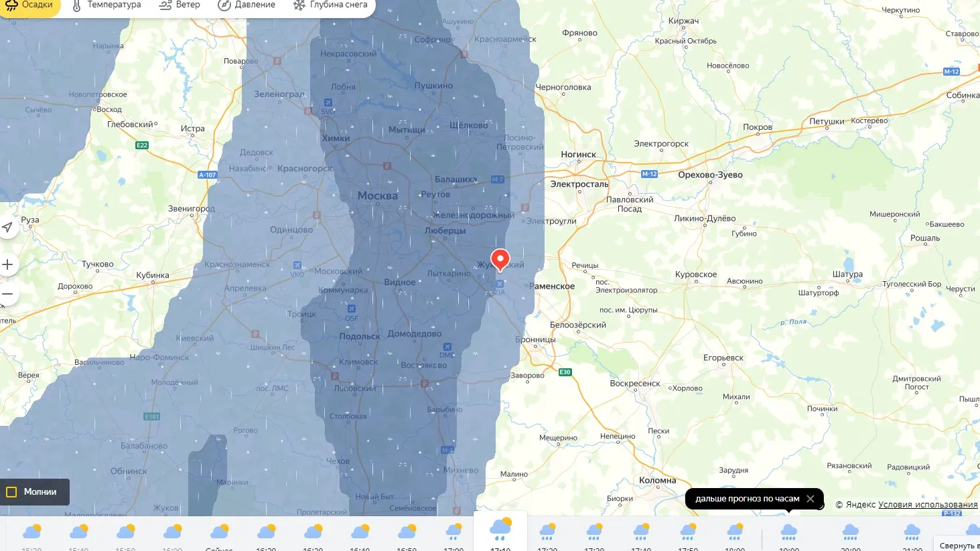Switch to the Температура layer
This screenshot has height=551, width=980.
106,5
